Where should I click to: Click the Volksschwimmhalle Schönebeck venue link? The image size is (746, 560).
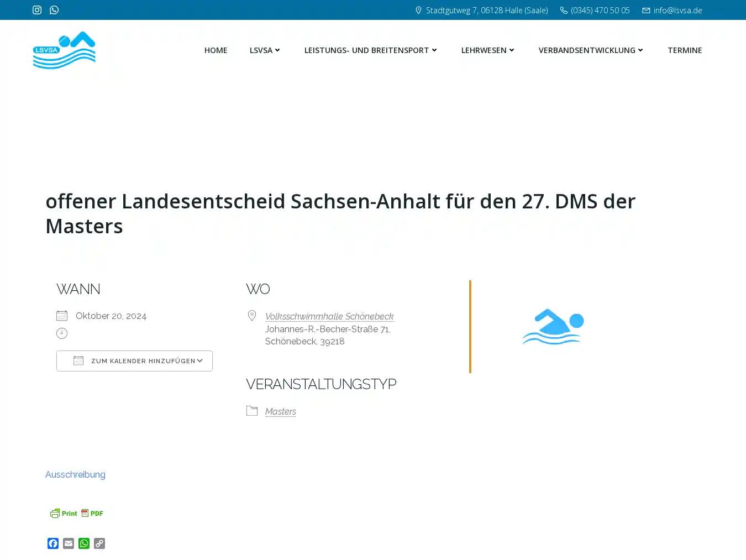pyautogui.click(x=329, y=316)
